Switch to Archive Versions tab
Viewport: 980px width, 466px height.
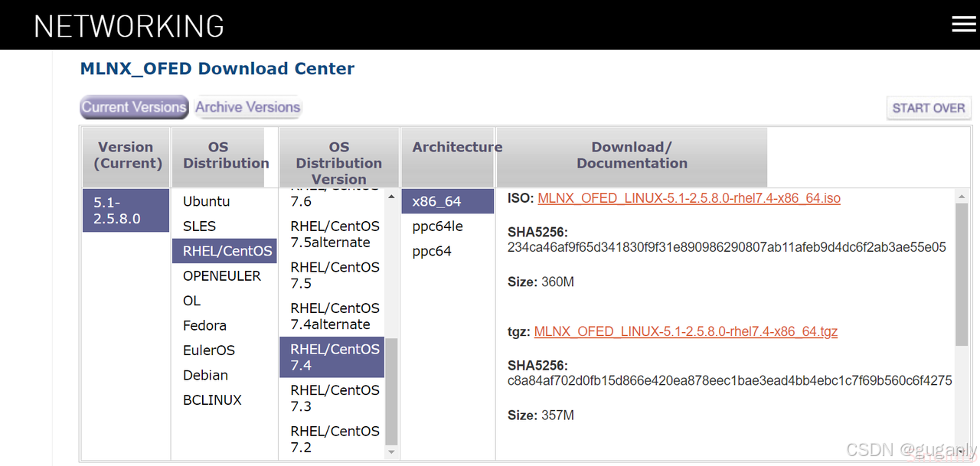pos(247,107)
